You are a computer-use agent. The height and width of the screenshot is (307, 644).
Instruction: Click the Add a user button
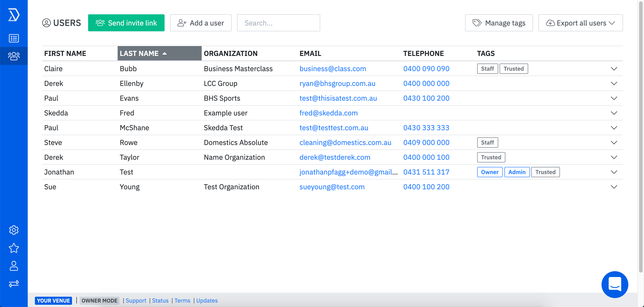coord(201,23)
